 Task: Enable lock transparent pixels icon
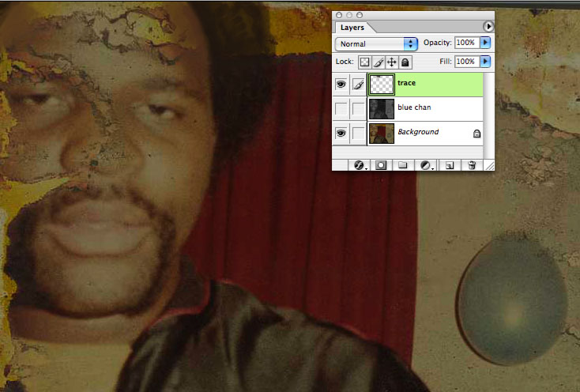click(x=364, y=62)
